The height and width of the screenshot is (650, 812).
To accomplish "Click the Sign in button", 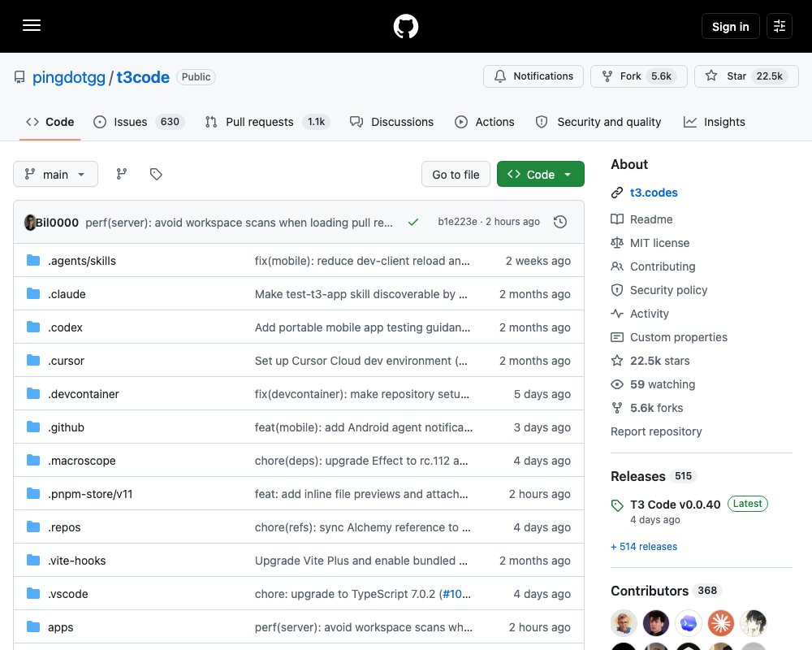I will pos(730,27).
